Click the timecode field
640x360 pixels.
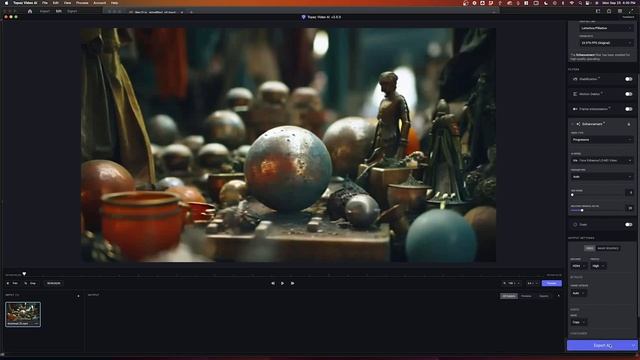53,283
